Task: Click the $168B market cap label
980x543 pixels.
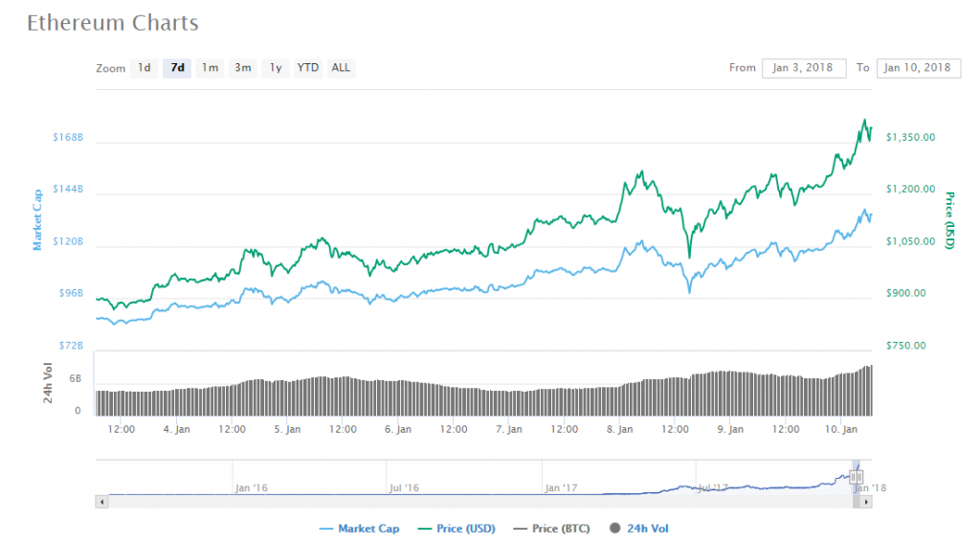Action: (68, 137)
